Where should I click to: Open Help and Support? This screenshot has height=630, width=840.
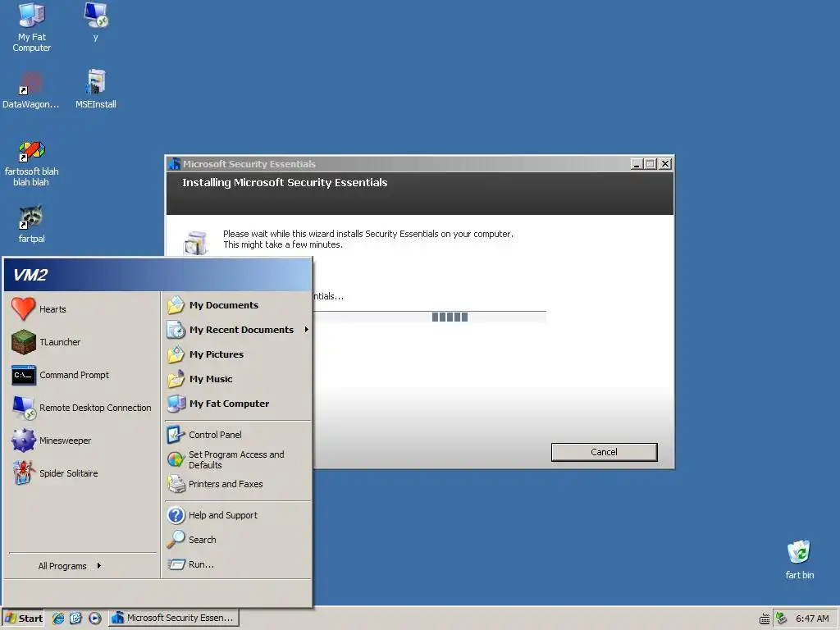tap(237, 515)
